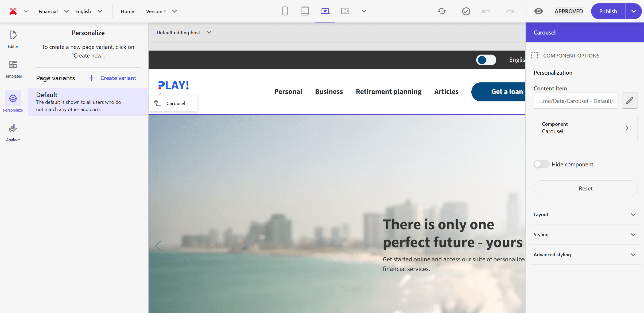
Task: Open the Templates sidebar panel
Action: [x=13, y=69]
